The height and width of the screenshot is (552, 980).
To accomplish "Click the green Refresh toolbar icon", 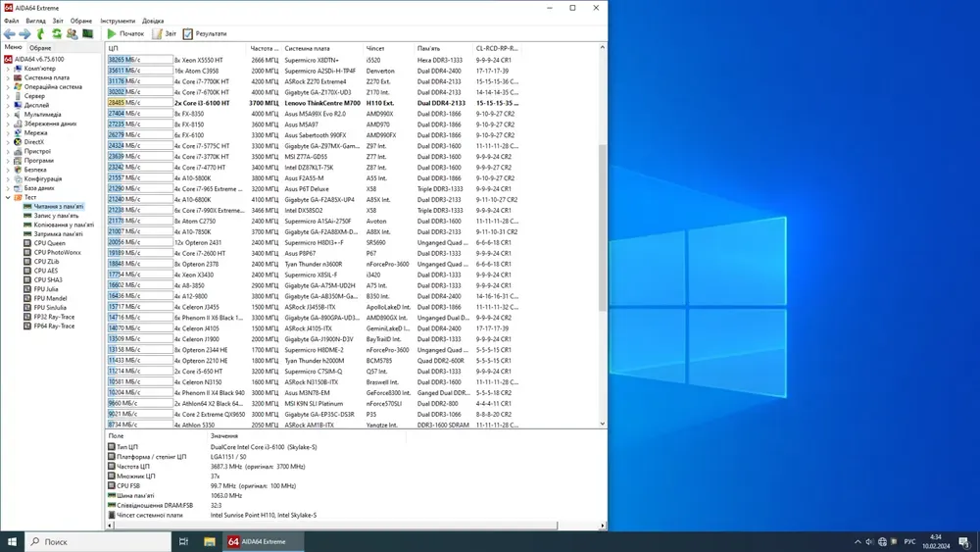I will point(56,34).
